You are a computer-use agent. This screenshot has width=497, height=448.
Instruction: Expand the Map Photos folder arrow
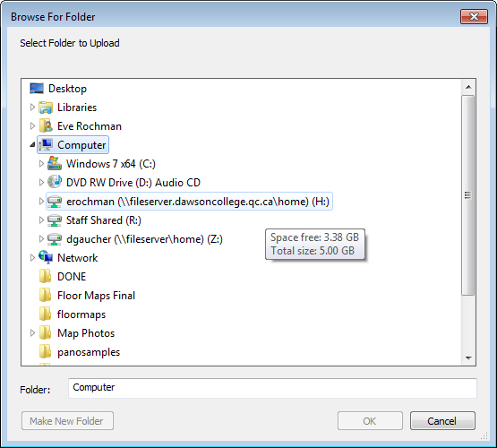point(32,333)
